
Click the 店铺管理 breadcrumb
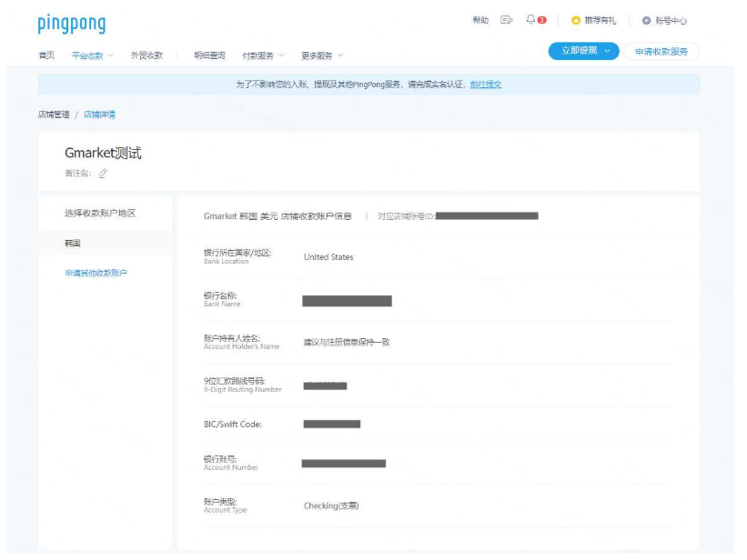[54, 115]
